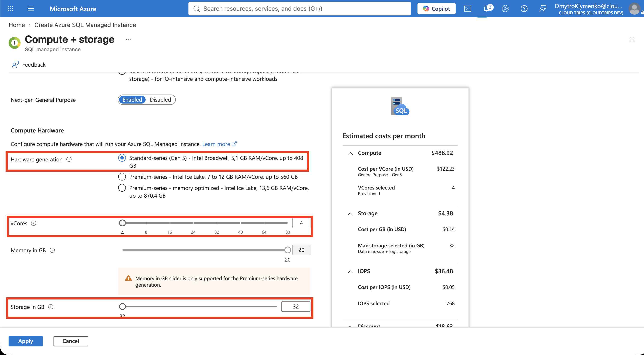Screen dimensions: 644x355
Task: Click the $4.38 Storage total
Action: [x=445, y=213]
